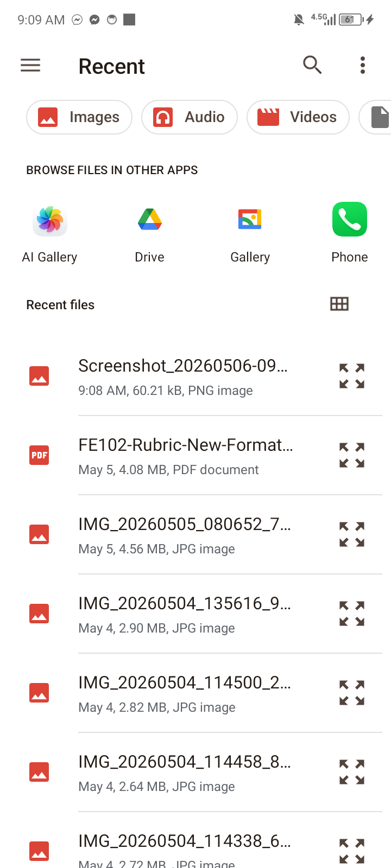
Task: Tap the search magnifier icon
Action: (312, 65)
